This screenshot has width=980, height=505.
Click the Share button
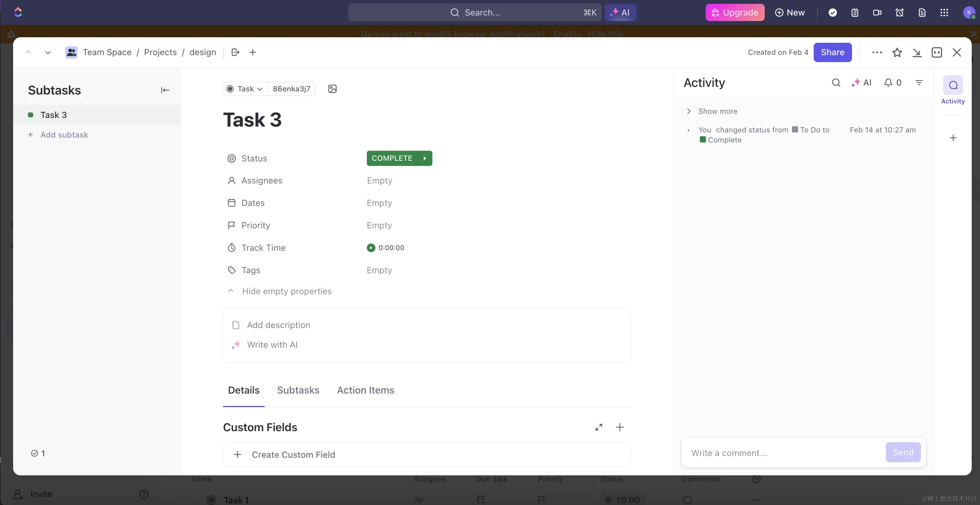[x=832, y=52]
